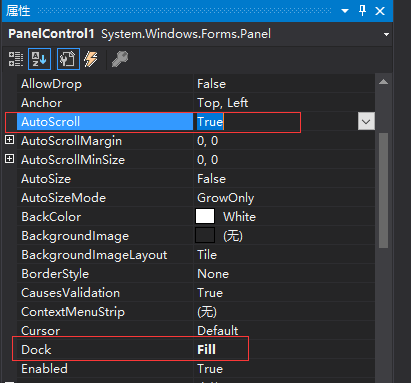Select the Alphabetical sort icon
Screen dimensions: 411x383
click(39, 59)
